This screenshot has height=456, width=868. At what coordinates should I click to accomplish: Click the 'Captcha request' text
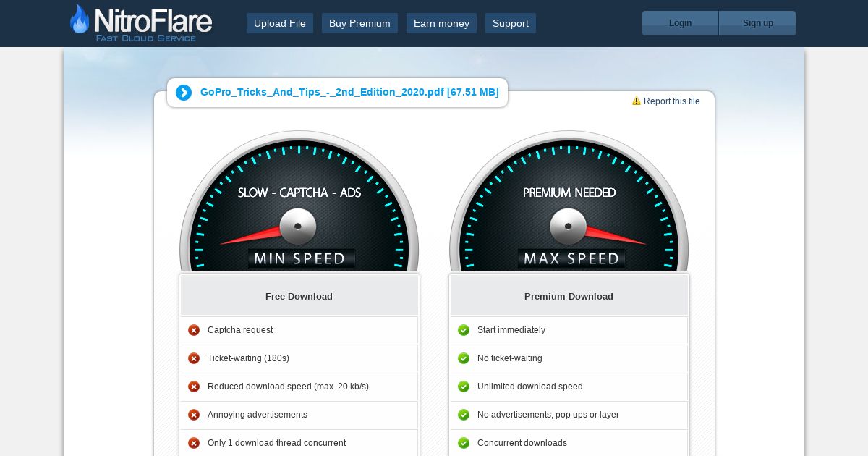pos(240,330)
